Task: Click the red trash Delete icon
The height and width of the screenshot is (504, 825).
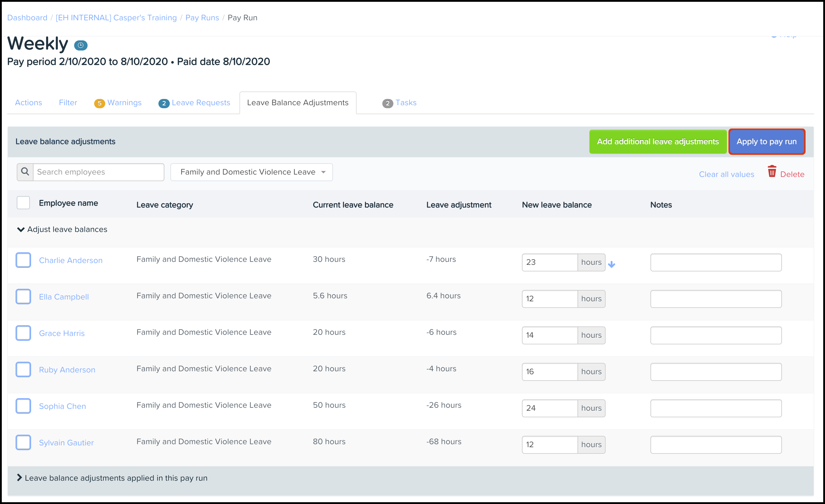Action: [772, 172]
